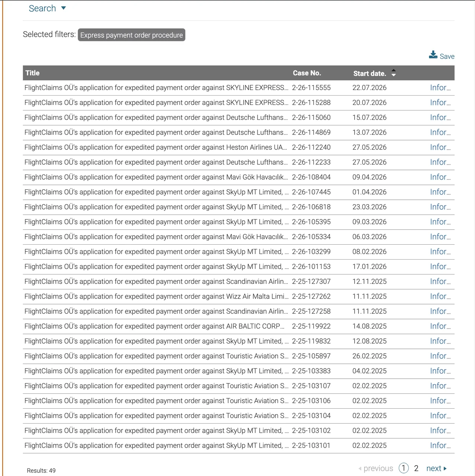Click start date 09.04.2026
The width and height of the screenshot is (475, 476).
(x=369, y=177)
